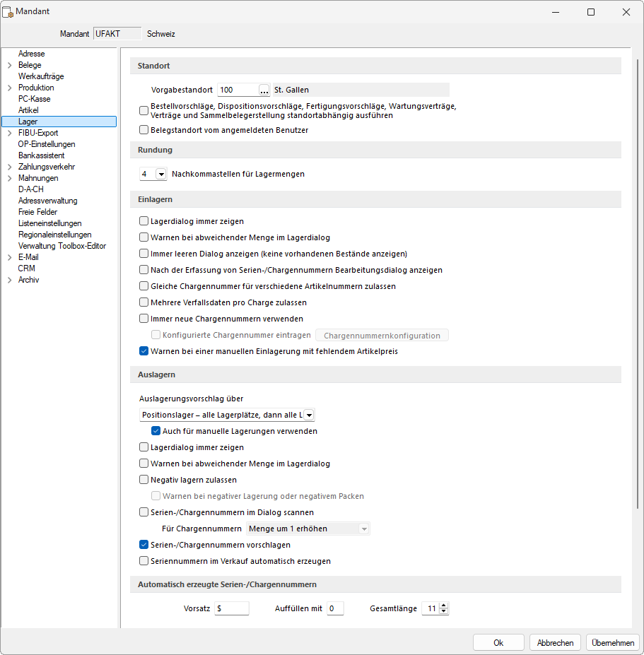Click the Mandant UFAKT field
This screenshot has height=655, width=644.
117,34
